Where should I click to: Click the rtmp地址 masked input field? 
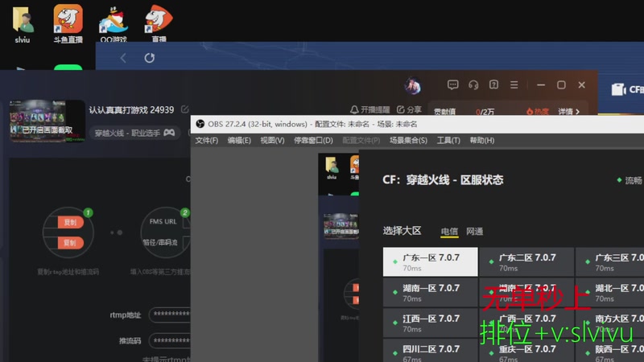[170, 315]
